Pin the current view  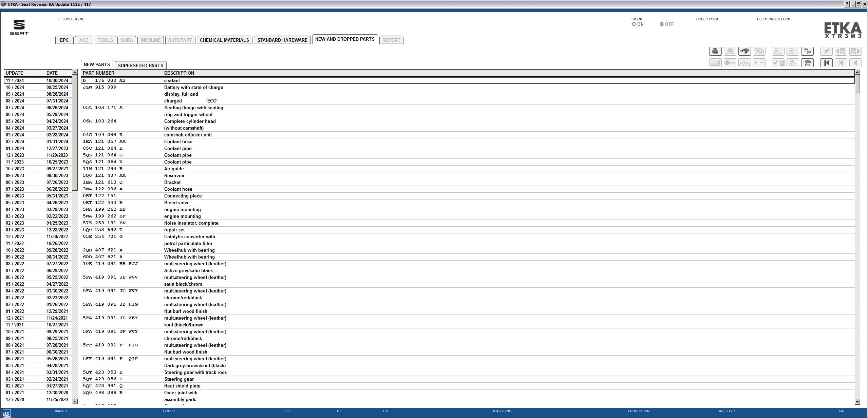pyautogui.click(x=827, y=51)
